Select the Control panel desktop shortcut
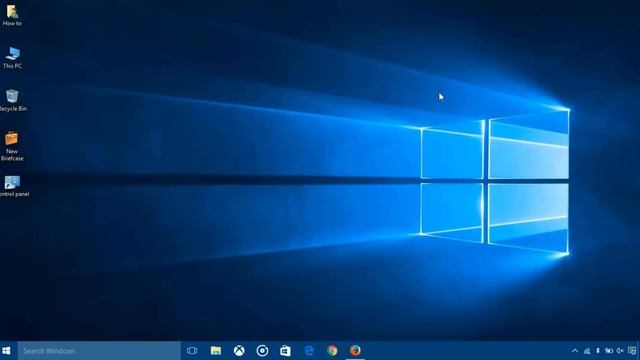 pos(13,187)
